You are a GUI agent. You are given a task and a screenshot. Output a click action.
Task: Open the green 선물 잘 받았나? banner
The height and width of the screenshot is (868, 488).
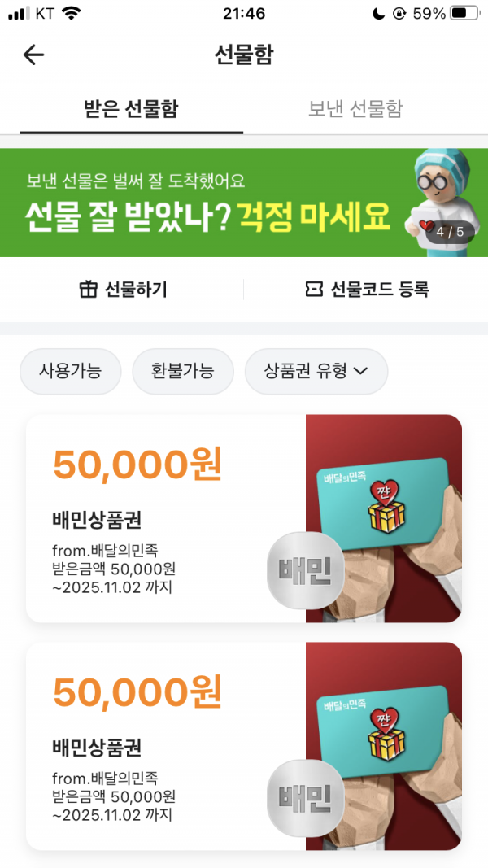click(244, 202)
